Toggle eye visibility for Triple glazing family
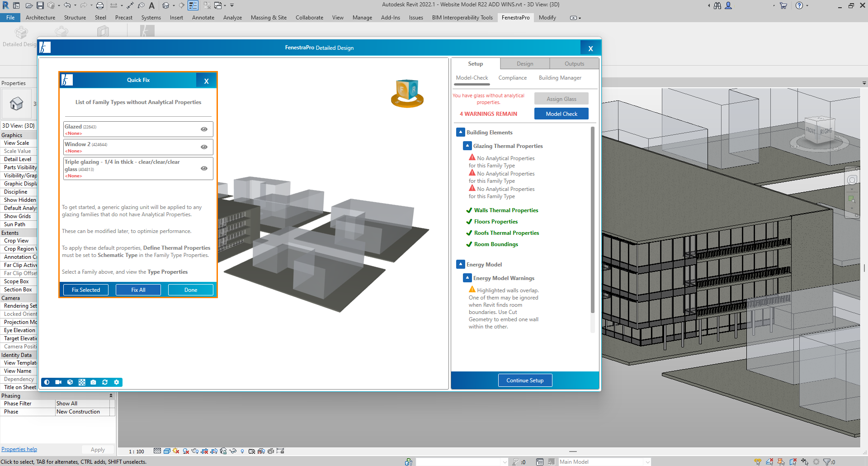868x466 pixels. coord(204,168)
